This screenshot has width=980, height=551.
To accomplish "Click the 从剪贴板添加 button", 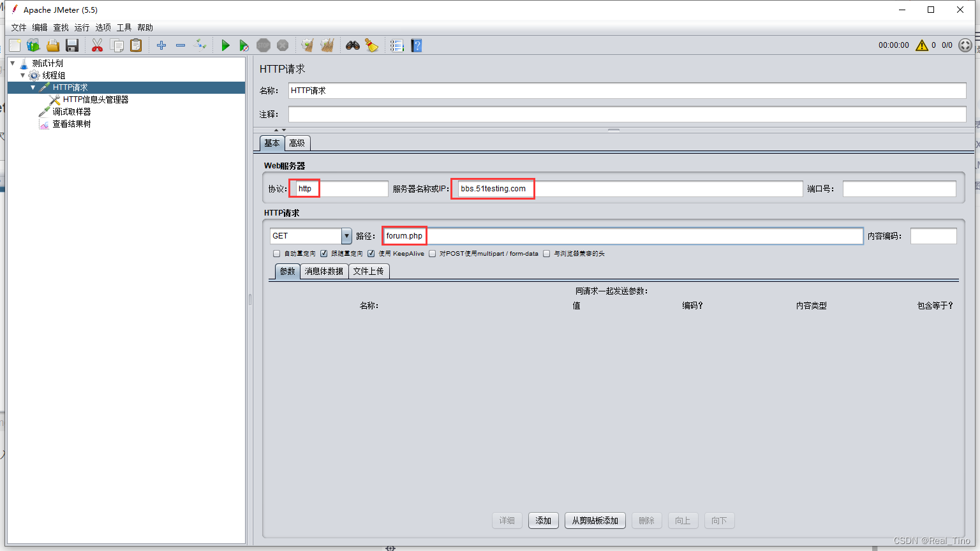I will tap(595, 520).
